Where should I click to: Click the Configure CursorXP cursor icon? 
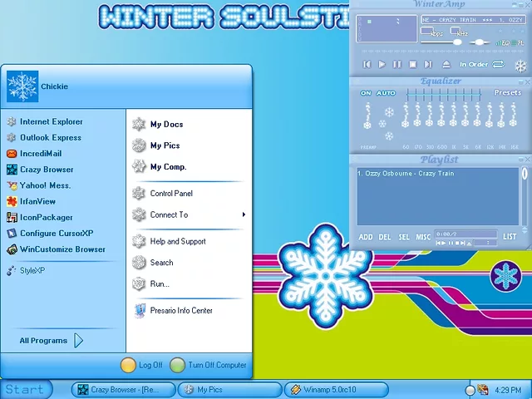point(12,233)
